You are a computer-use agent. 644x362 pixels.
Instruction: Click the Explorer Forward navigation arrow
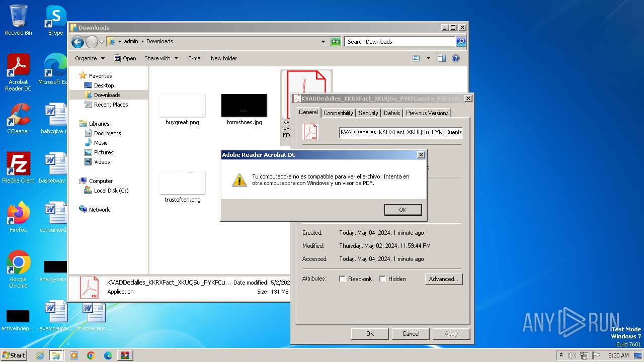pyautogui.click(x=92, y=42)
